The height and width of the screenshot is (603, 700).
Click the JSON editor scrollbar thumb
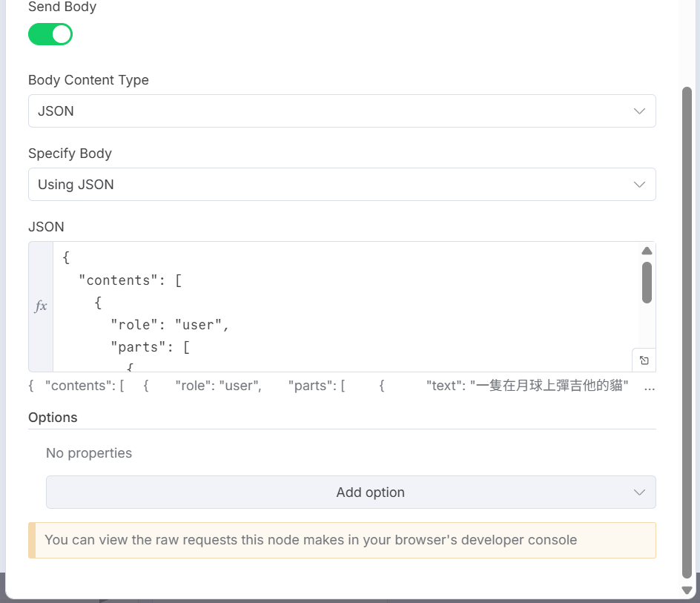[x=647, y=283]
